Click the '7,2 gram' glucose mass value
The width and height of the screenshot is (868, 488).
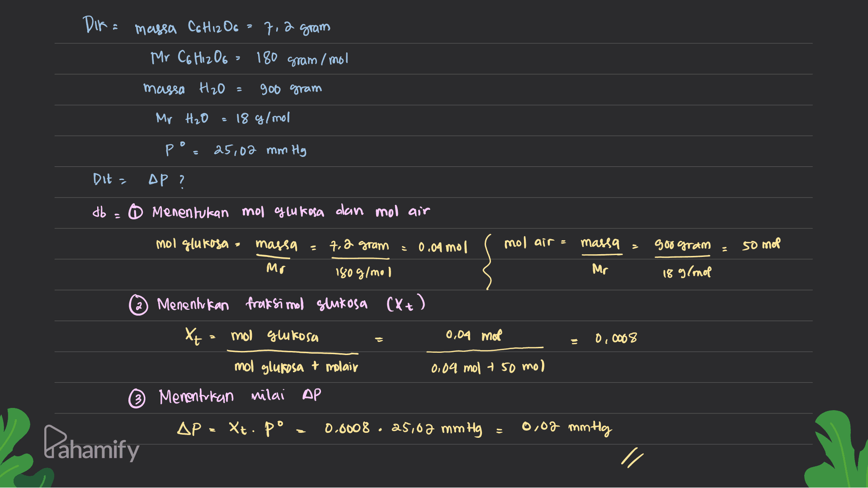pos(297,28)
